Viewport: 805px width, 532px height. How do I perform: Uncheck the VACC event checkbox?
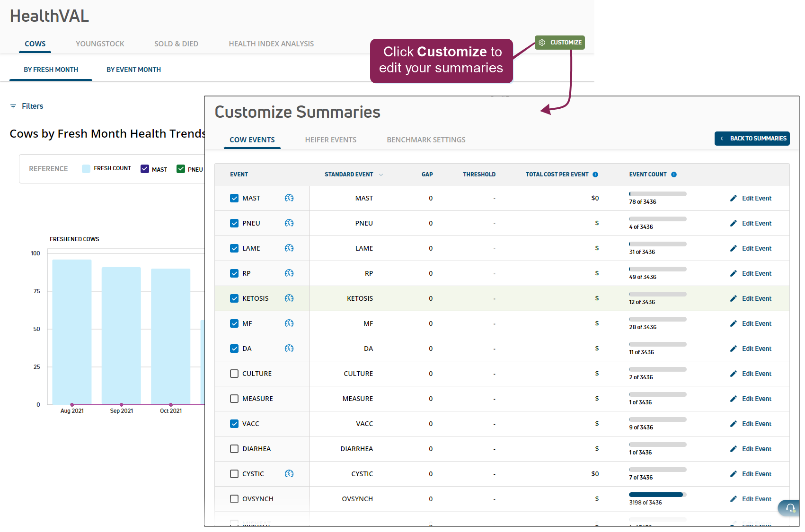pos(234,424)
